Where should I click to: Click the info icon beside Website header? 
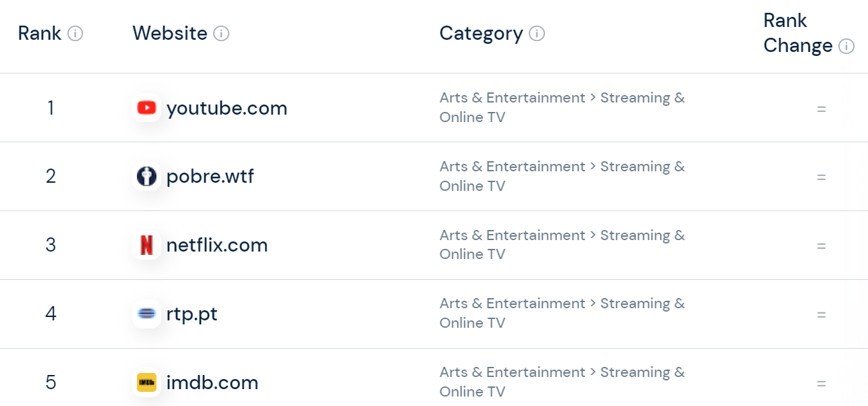221,33
